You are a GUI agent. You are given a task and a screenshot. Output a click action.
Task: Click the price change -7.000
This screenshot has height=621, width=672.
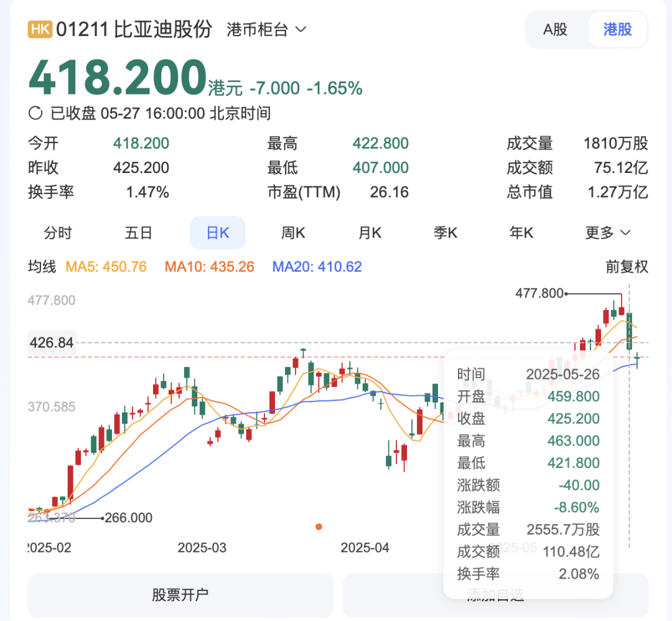(274, 88)
